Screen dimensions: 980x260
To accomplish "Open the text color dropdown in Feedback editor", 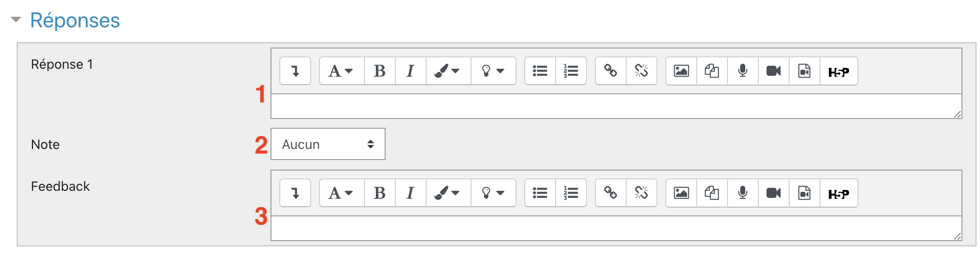I will (x=447, y=193).
